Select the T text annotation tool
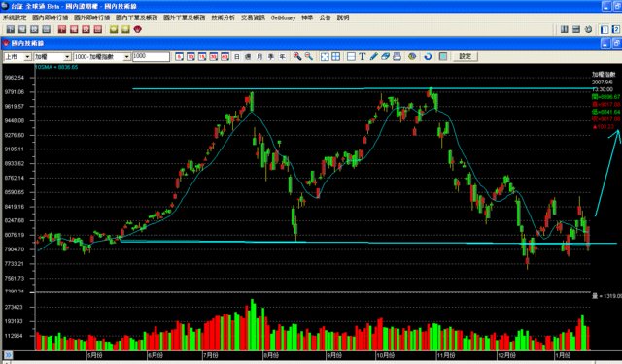This screenshot has width=622, height=364. 363,56
